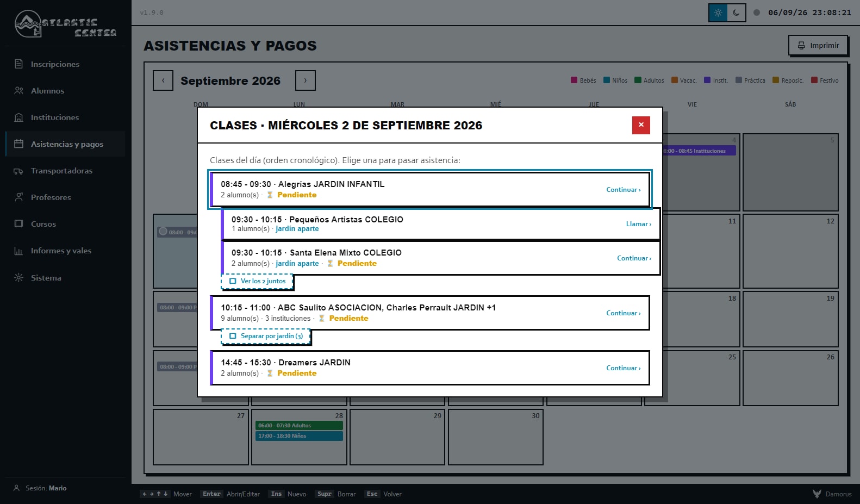Image resolution: width=860 pixels, height=504 pixels.
Task: Click the Transportadoras truck icon
Action: pyautogui.click(x=18, y=171)
